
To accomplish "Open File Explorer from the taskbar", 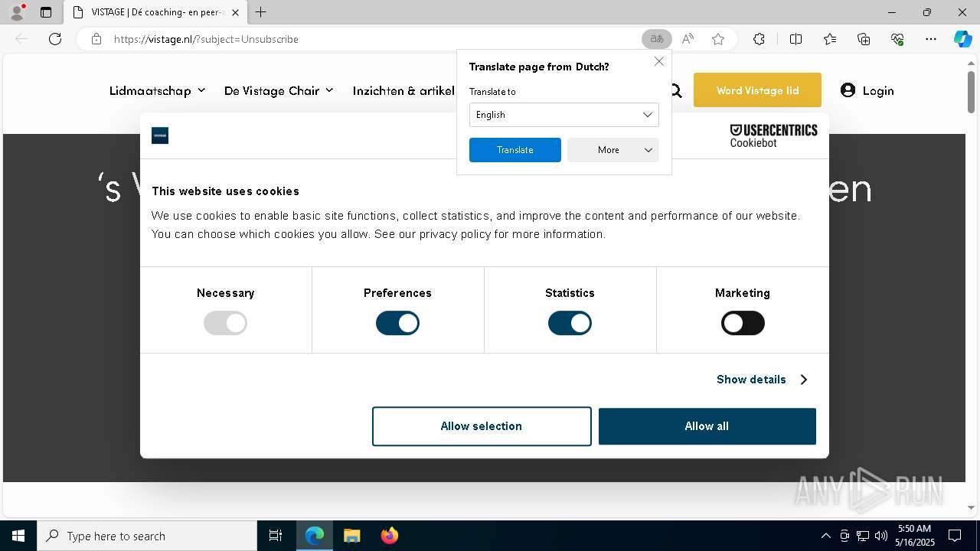I will point(351,536).
